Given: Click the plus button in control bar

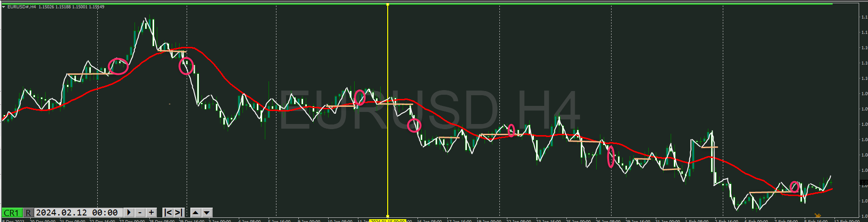Looking at the screenshot, I should (x=151, y=213).
